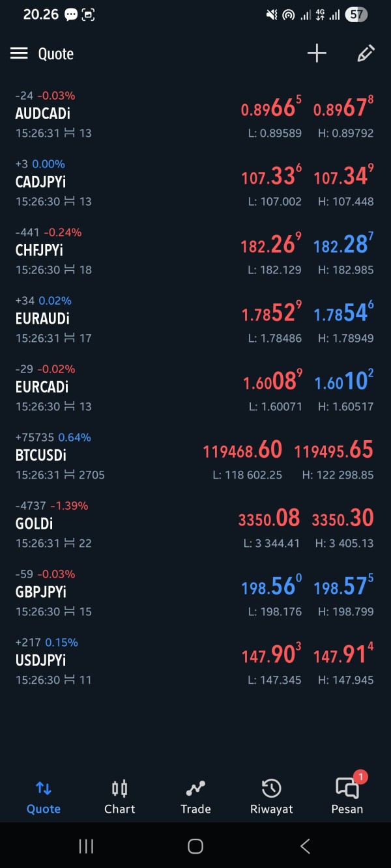Tap the pencil edit icon
The height and width of the screenshot is (868, 391).
[x=366, y=53]
